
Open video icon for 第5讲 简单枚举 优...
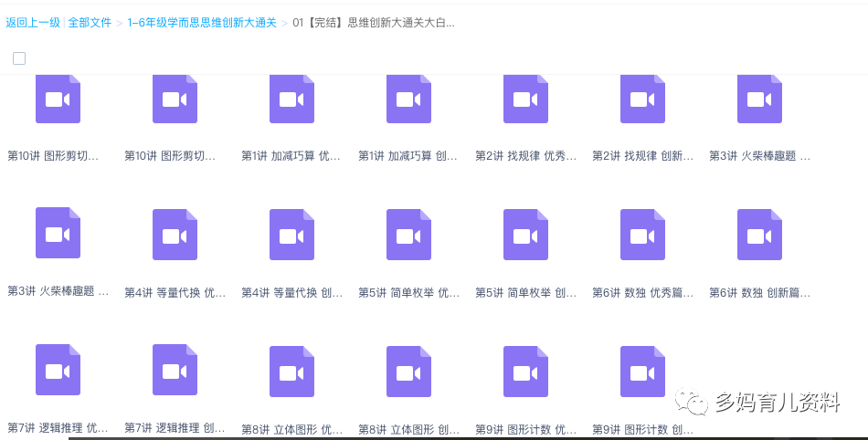(x=408, y=235)
